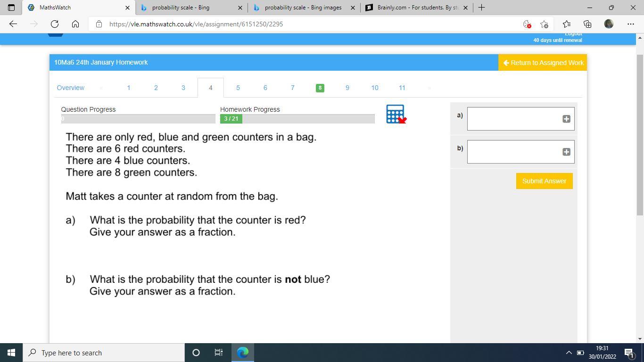The image size is (644, 362).
Task: Close the Brainly.com tab
Action: click(466, 8)
